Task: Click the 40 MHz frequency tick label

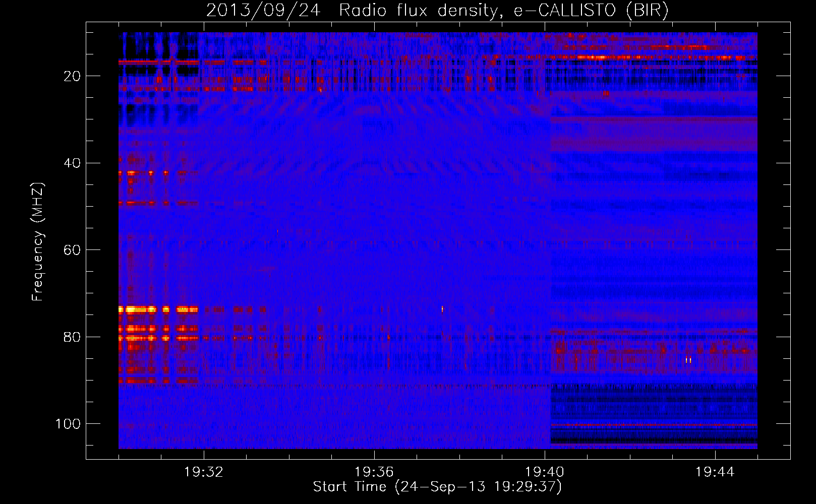Action: click(x=73, y=163)
